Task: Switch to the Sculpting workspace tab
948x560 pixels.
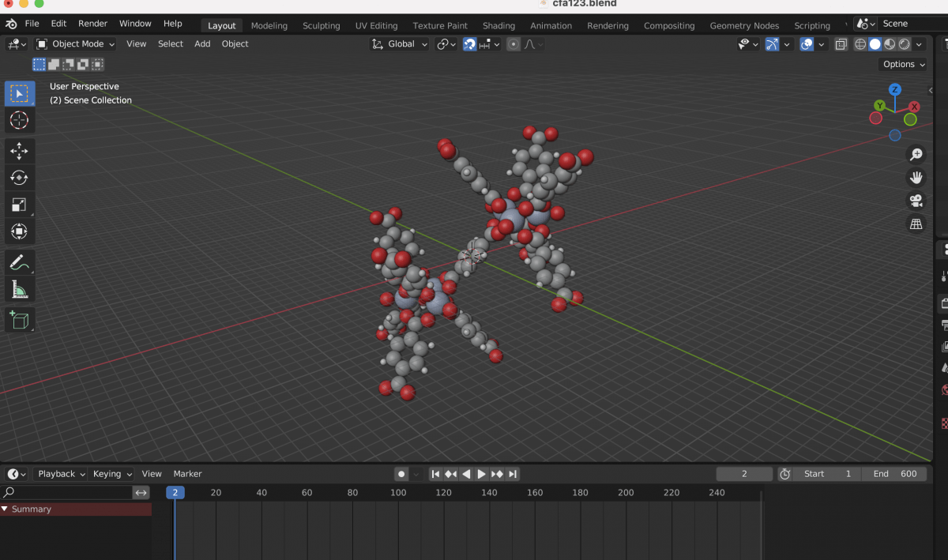Action: (322, 25)
